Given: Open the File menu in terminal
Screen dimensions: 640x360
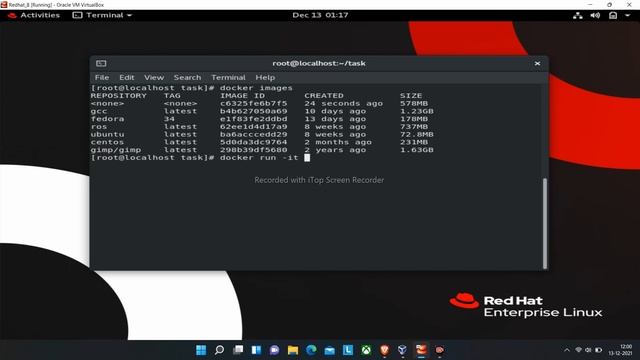Looking at the screenshot, I should point(102,77).
